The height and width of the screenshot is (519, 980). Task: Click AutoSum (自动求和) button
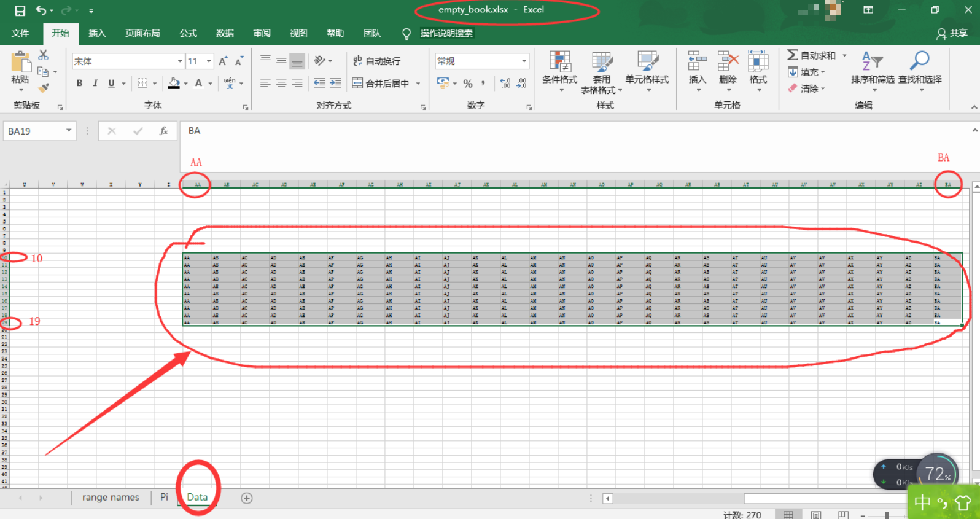coord(812,55)
